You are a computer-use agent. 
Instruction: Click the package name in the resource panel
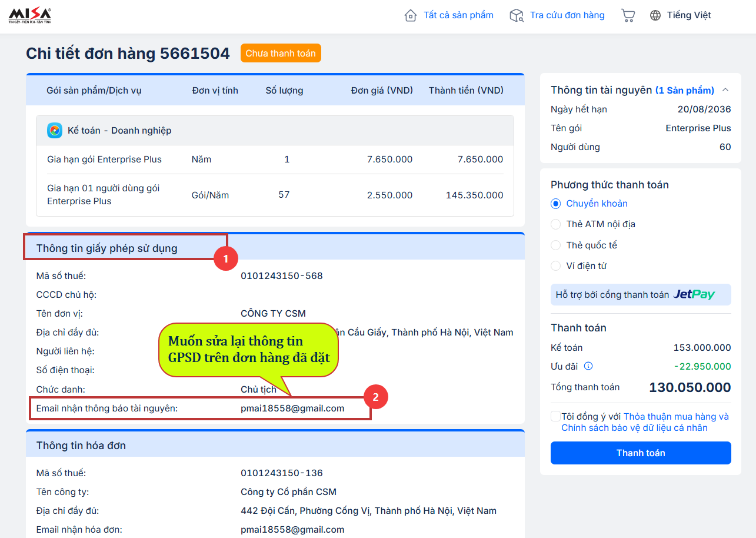[x=698, y=128]
